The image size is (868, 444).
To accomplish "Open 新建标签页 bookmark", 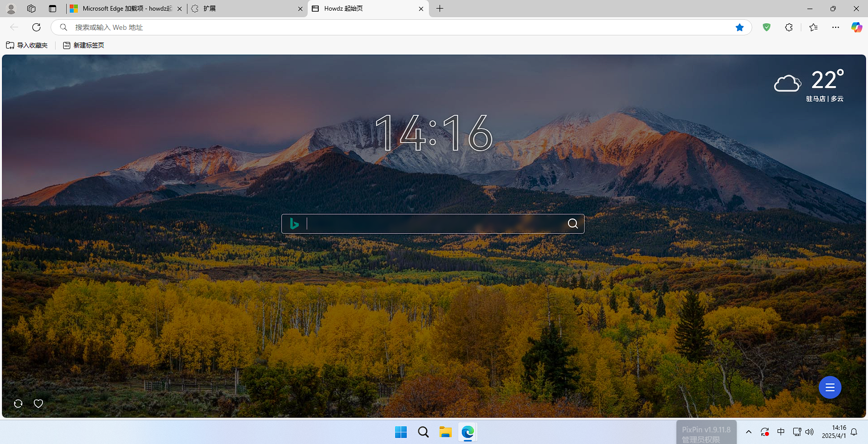I will coord(83,46).
